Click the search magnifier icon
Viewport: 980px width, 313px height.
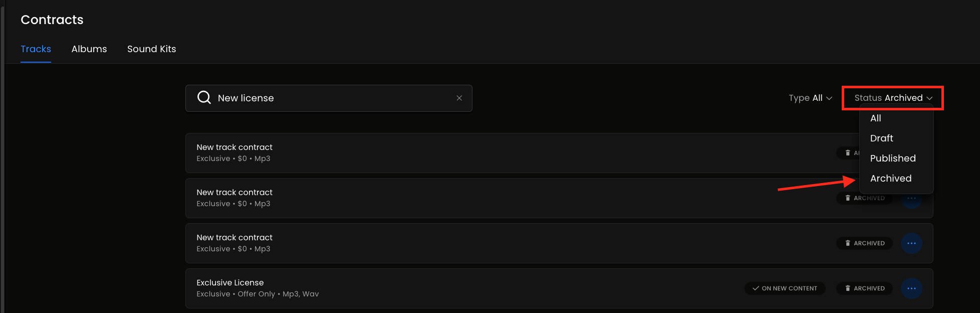tap(204, 97)
